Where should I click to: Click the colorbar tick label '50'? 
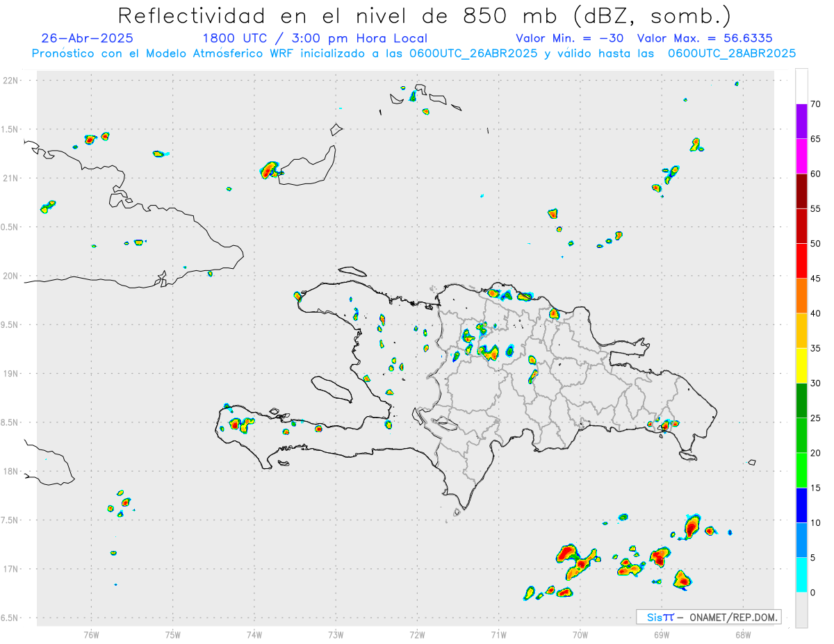(815, 244)
